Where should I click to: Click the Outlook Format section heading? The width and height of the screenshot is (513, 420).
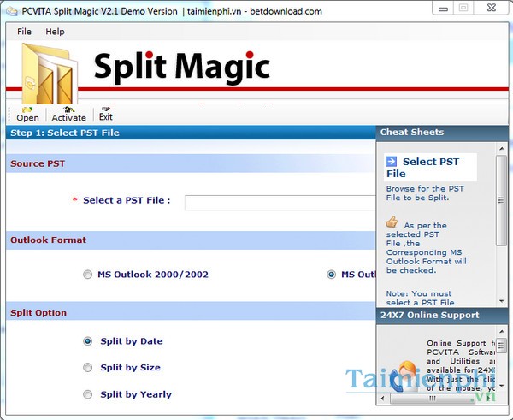click(x=49, y=240)
